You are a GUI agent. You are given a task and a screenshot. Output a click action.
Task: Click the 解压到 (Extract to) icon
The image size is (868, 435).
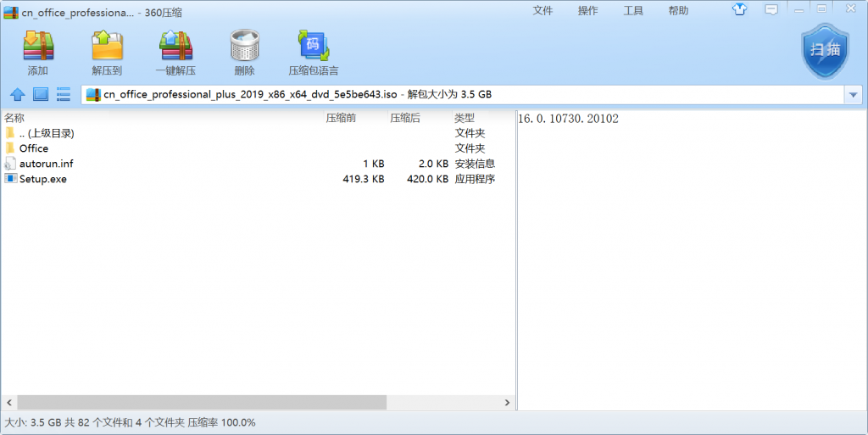pos(107,46)
